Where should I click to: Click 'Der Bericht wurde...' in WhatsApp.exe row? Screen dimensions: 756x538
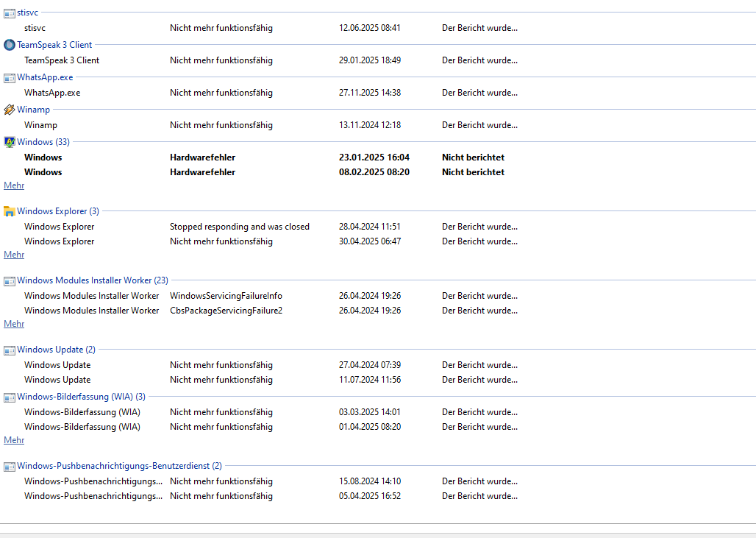pyautogui.click(x=479, y=93)
